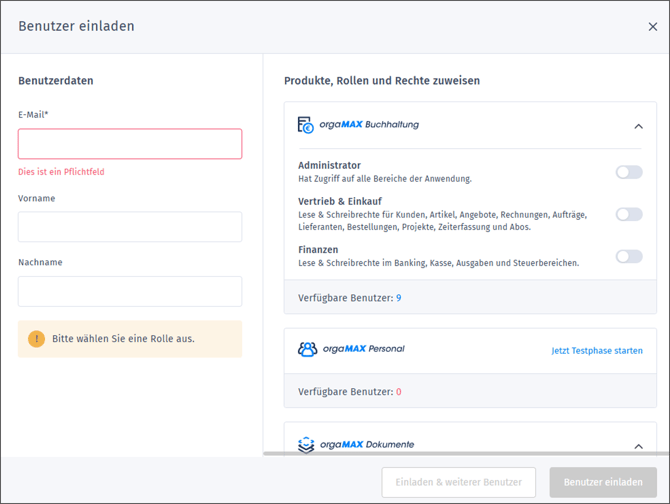Click the Dies ist ein Pflichtfeld error text
The height and width of the screenshot is (504, 670).
(x=61, y=172)
